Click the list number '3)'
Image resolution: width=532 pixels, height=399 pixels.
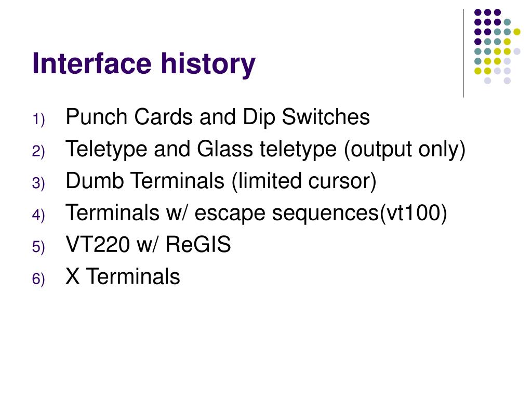click(38, 183)
